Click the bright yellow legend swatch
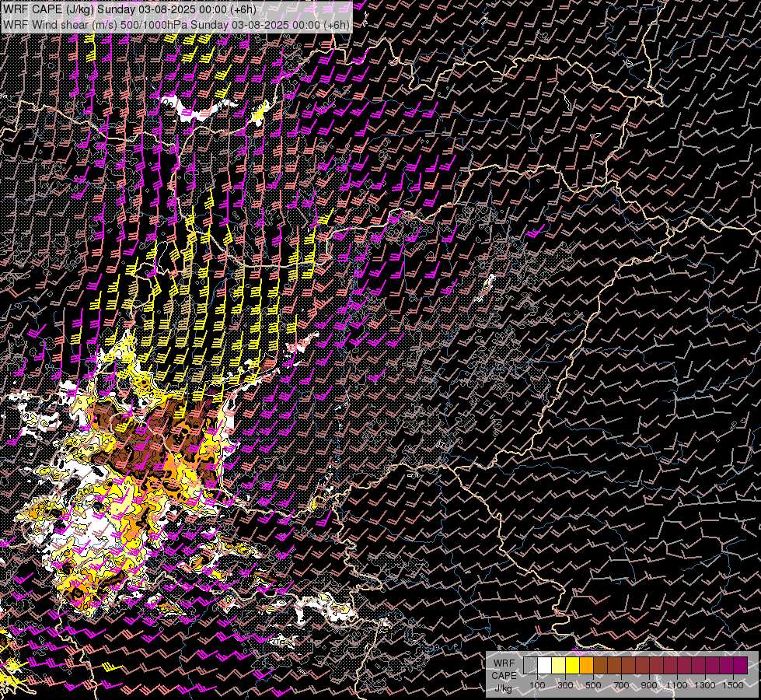 point(573,665)
